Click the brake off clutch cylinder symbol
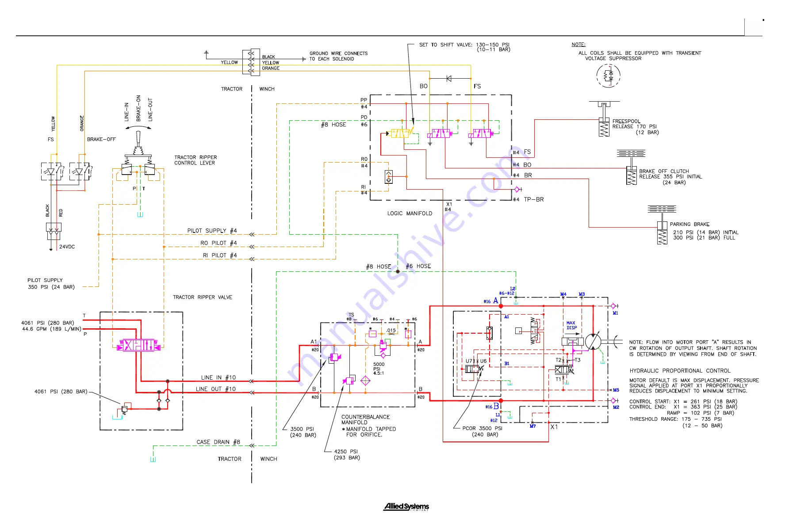This screenshot has height=525, width=812. (631, 167)
